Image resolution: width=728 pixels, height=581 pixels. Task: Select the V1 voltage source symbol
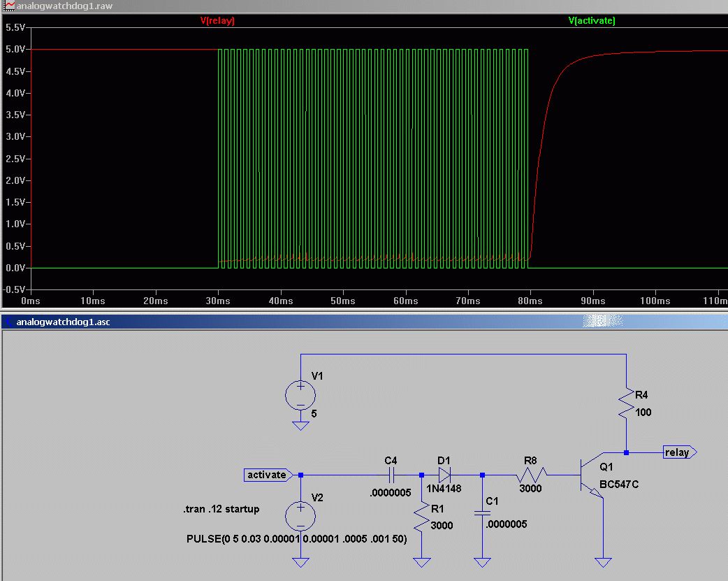tap(300, 395)
